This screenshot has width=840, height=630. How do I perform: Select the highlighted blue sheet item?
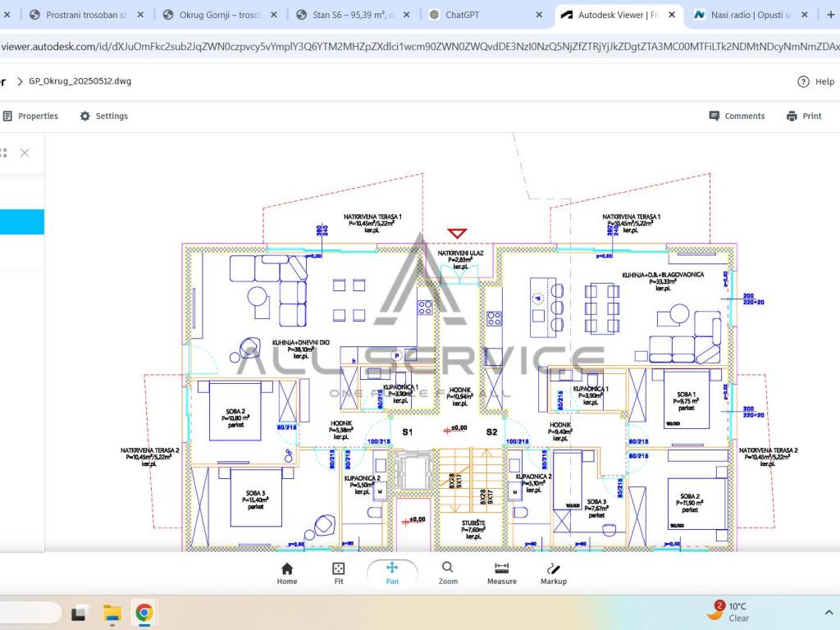tap(22, 222)
